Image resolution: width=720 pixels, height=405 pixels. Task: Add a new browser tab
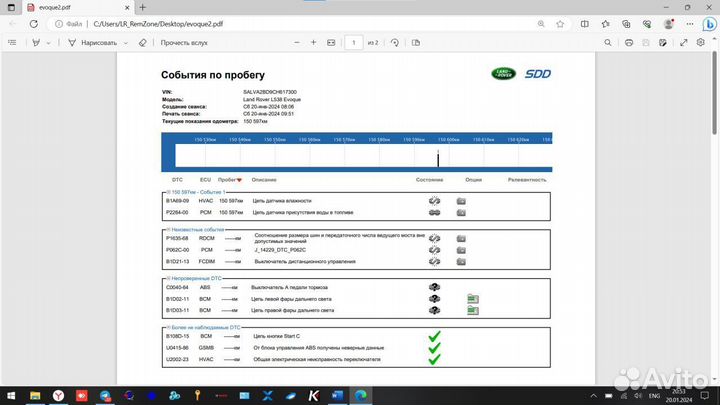tap(143, 7)
